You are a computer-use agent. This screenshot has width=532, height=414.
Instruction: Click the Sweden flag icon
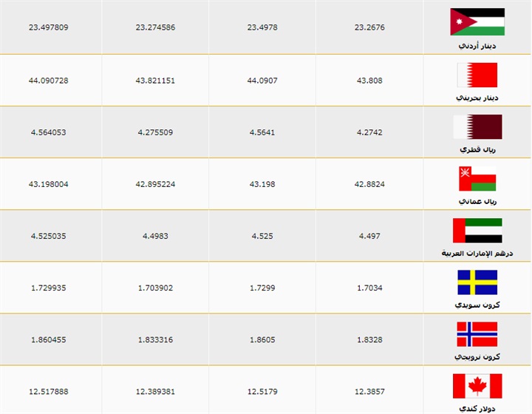point(477,282)
